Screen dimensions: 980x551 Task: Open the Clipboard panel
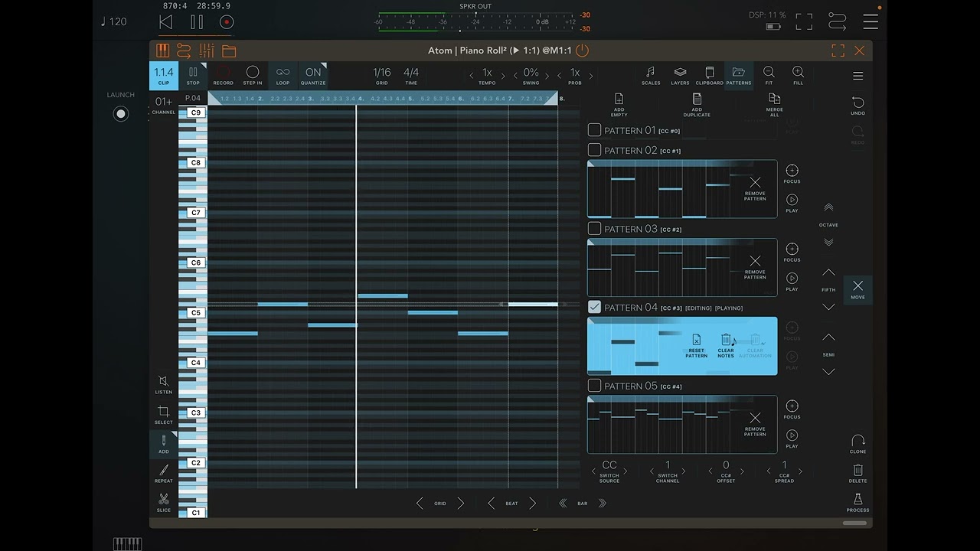(709, 76)
